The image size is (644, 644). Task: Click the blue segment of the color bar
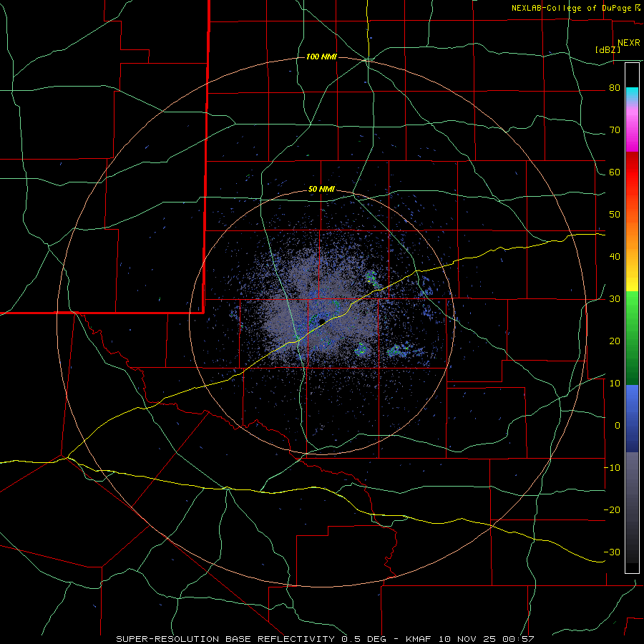(x=632, y=419)
